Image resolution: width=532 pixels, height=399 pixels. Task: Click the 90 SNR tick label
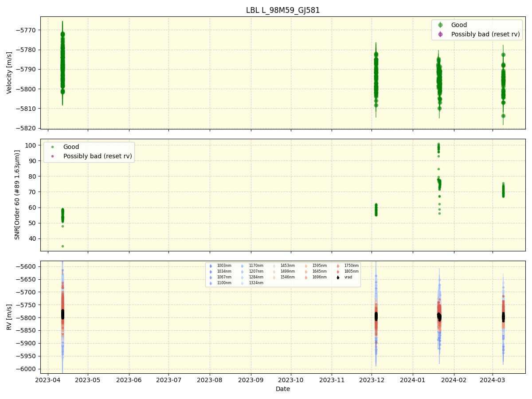pyautogui.click(x=33, y=161)
